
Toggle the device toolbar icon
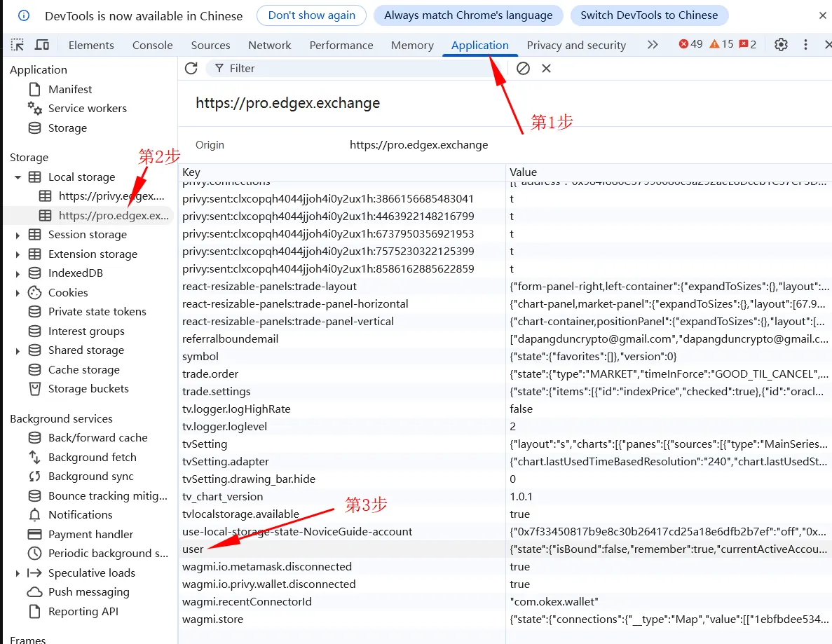pyautogui.click(x=42, y=44)
